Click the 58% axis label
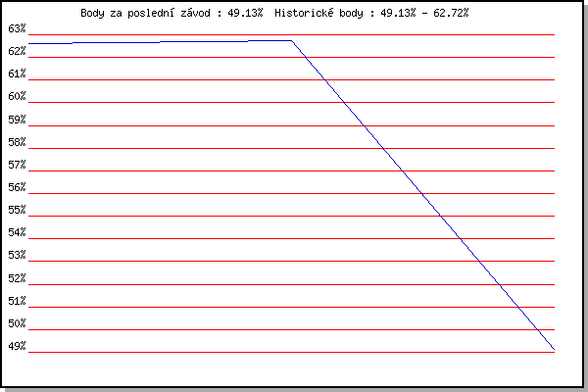The height and width of the screenshot is (392, 588). (x=17, y=142)
